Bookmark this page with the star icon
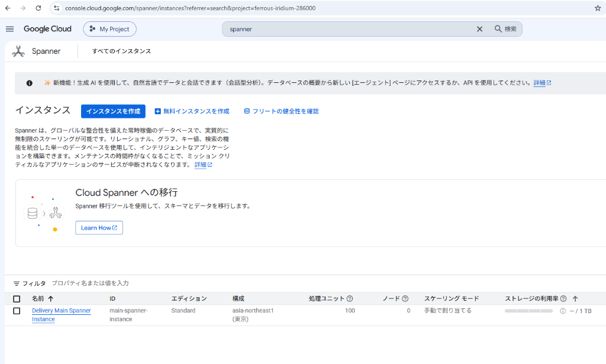This screenshot has width=606, height=364. pyautogui.click(x=598, y=8)
